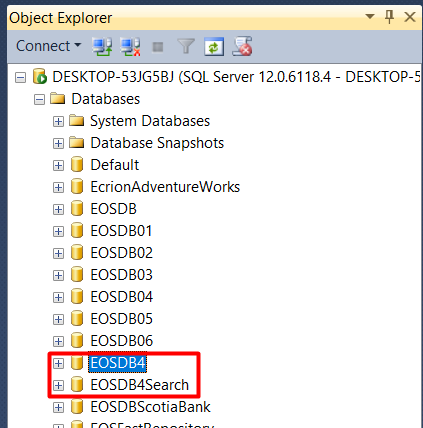This screenshot has width=423, height=428.
Task: Select EcrionAdventureWorks database
Action: tap(165, 187)
